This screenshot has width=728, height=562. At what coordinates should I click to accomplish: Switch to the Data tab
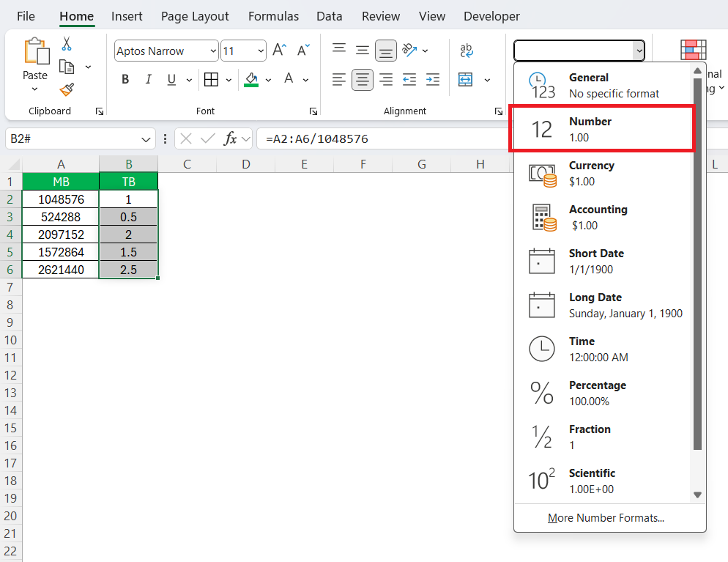pyautogui.click(x=329, y=16)
